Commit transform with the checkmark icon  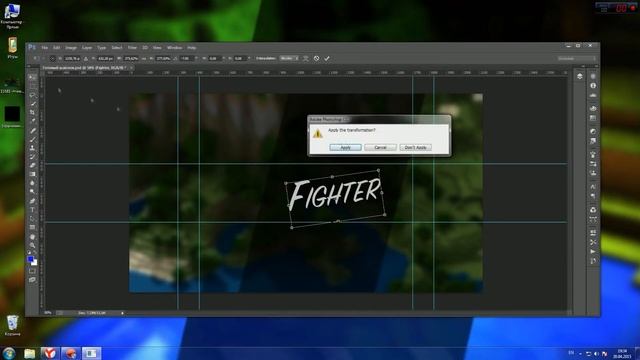[327, 58]
